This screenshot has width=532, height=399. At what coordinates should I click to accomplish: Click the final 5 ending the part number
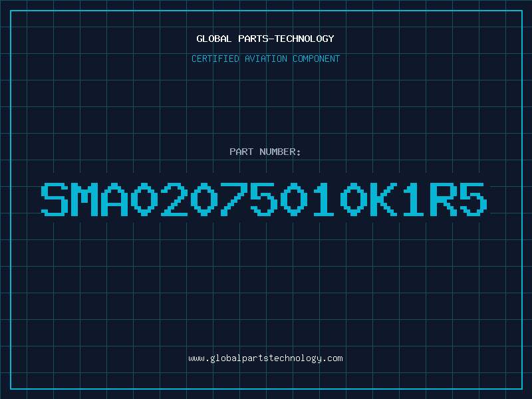tap(473, 199)
